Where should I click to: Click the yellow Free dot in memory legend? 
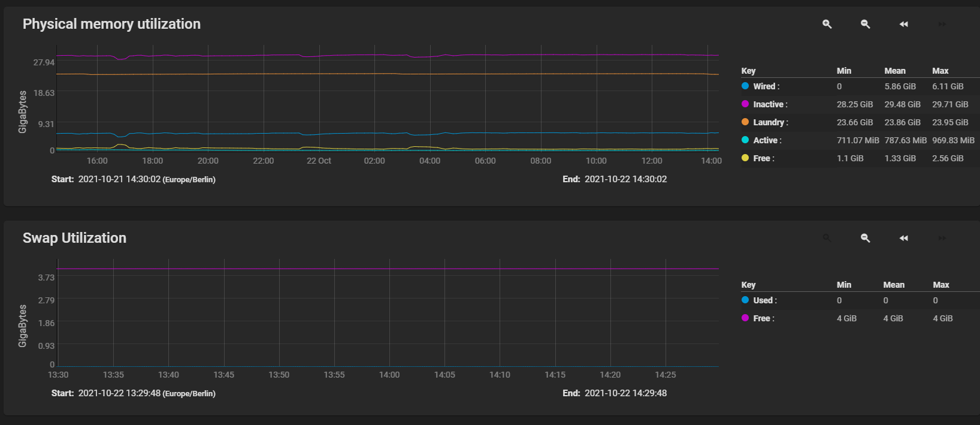click(745, 158)
